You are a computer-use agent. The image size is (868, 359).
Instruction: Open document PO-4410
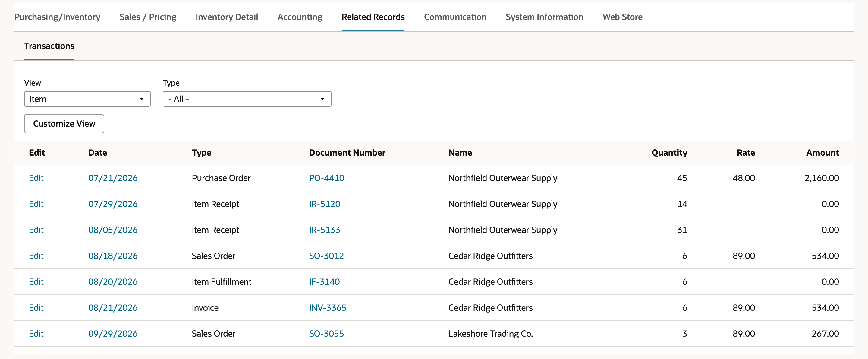tap(326, 178)
